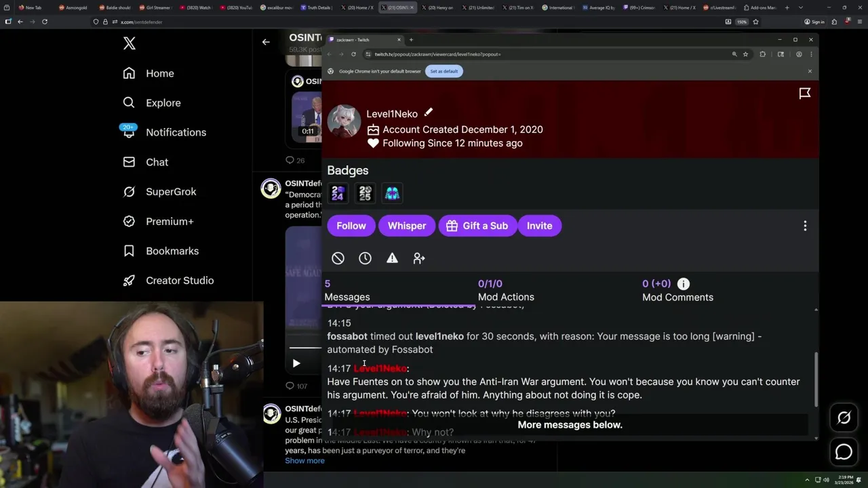Image resolution: width=868 pixels, height=488 pixels.
Task: Bookmark the Twitch popout page with star icon
Action: [x=745, y=54]
